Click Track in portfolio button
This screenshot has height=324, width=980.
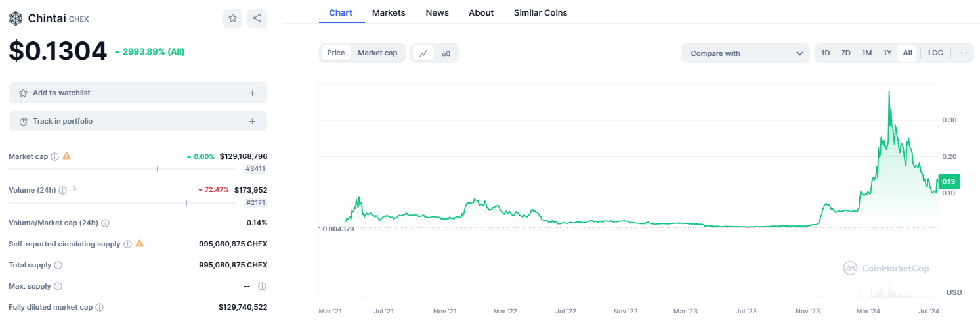[x=138, y=121]
